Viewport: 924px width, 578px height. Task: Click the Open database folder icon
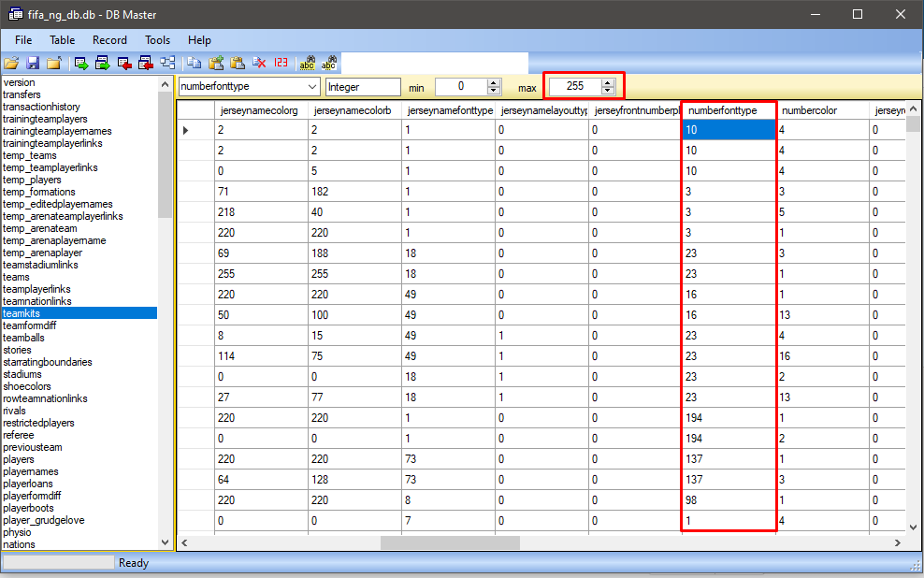point(12,63)
